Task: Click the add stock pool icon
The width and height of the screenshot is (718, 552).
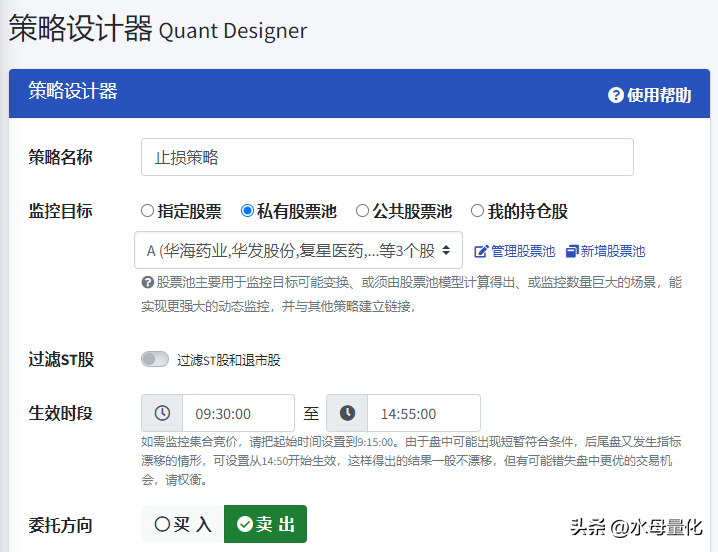Action: (572, 251)
